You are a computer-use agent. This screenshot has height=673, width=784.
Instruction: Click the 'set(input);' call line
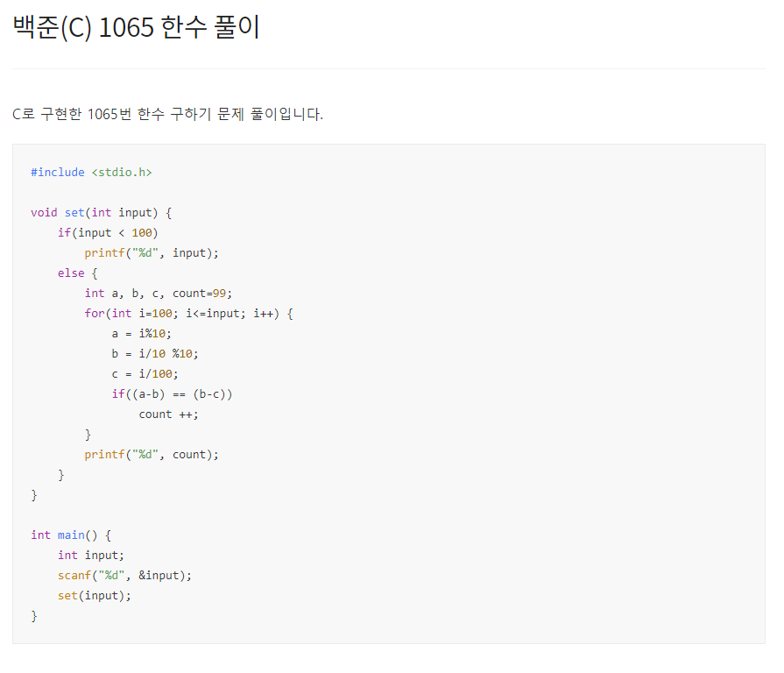coord(95,596)
